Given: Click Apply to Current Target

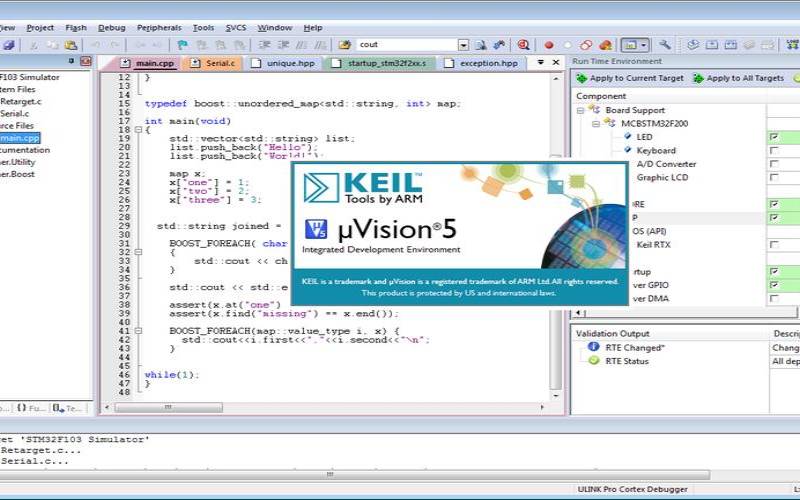Looking at the screenshot, I should [x=630, y=78].
